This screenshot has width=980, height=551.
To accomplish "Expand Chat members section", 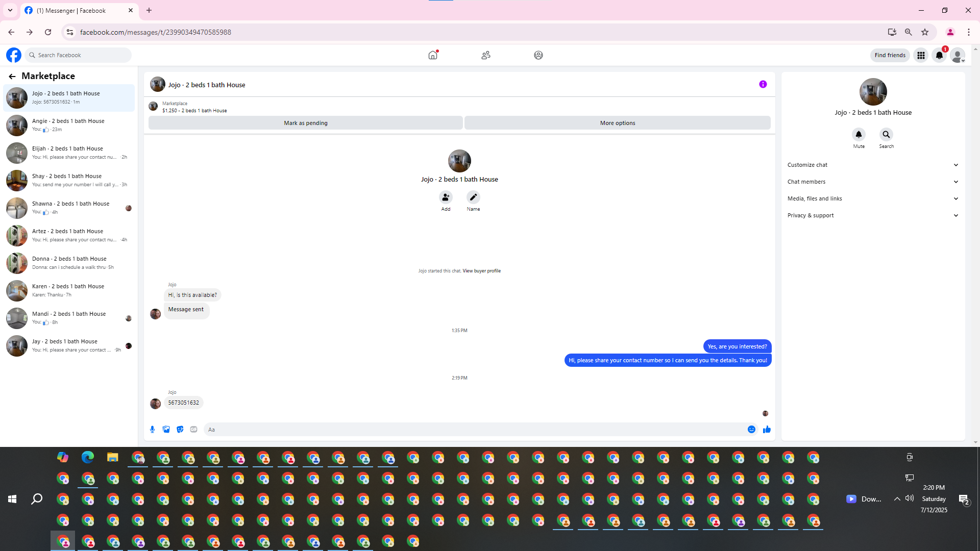I will [872, 182].
